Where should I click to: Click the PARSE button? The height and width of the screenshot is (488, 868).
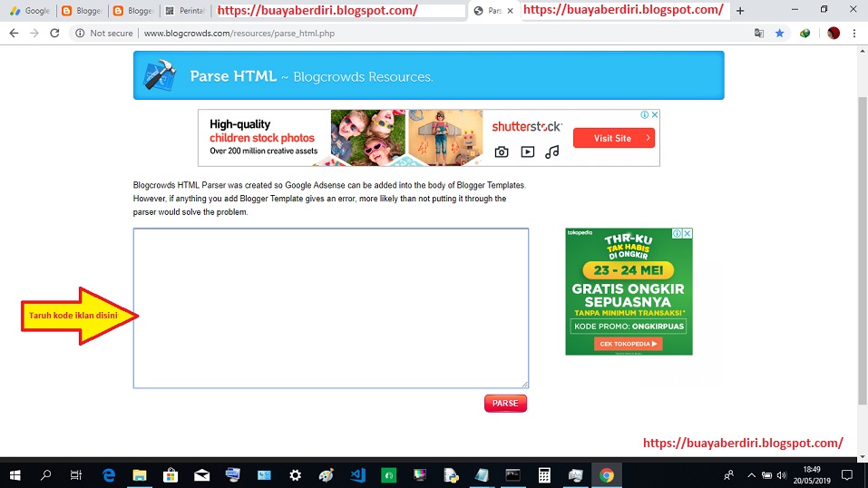[505, 404]
